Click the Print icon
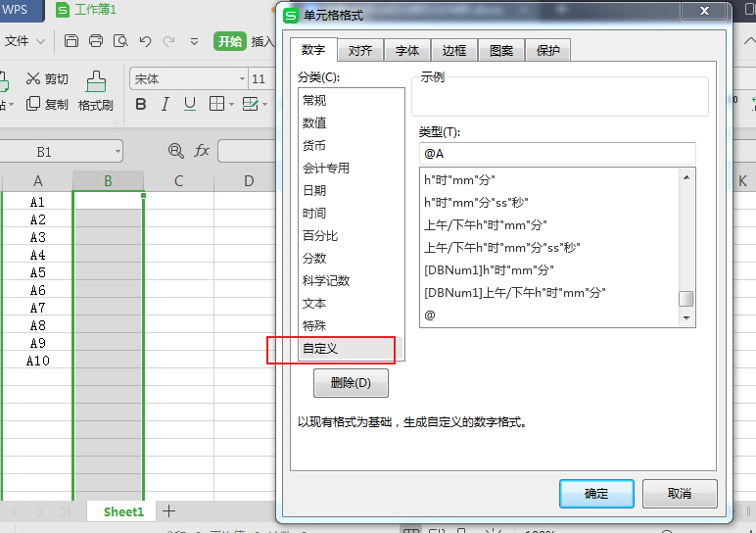Screen dimensions: 756x533 click(x=96, y=41)
